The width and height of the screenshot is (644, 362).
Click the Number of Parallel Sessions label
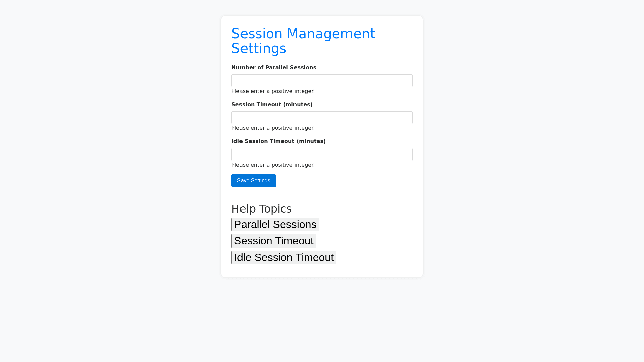click(274, 68)
